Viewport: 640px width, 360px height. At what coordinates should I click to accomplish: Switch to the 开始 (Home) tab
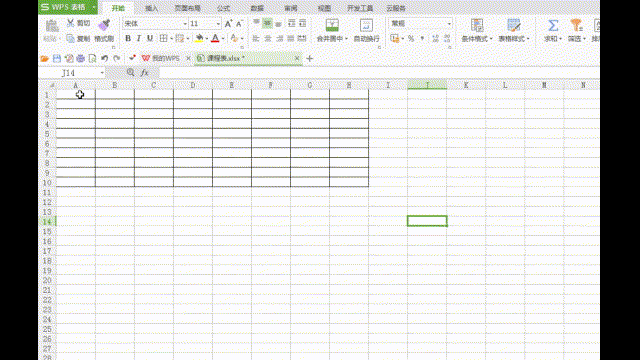point(118,8)
